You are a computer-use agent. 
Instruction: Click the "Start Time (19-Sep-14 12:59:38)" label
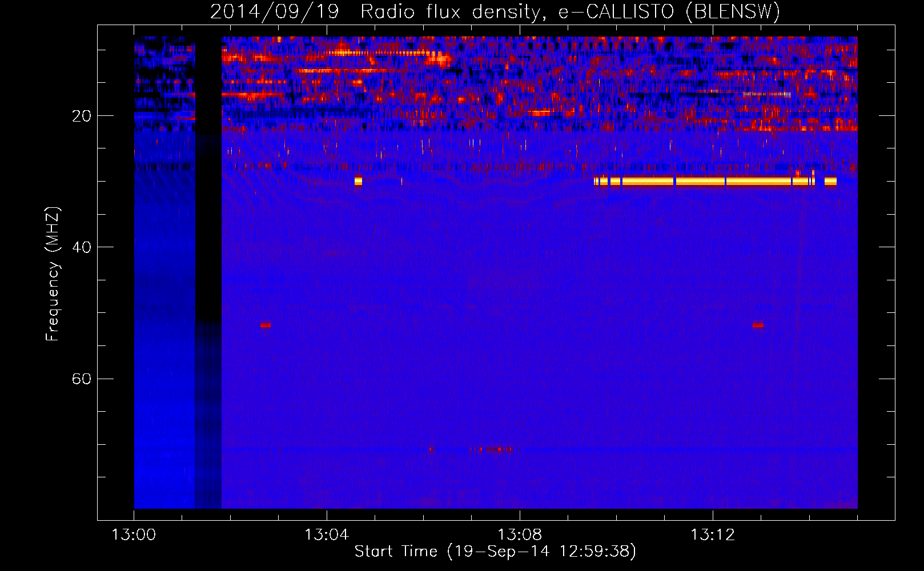[x=495, y=551]
